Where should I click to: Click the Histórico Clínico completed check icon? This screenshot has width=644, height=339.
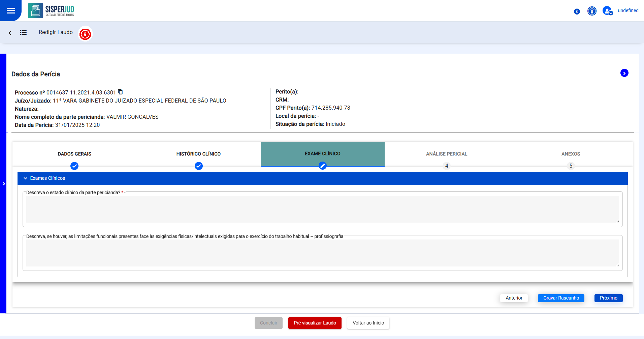199,166
